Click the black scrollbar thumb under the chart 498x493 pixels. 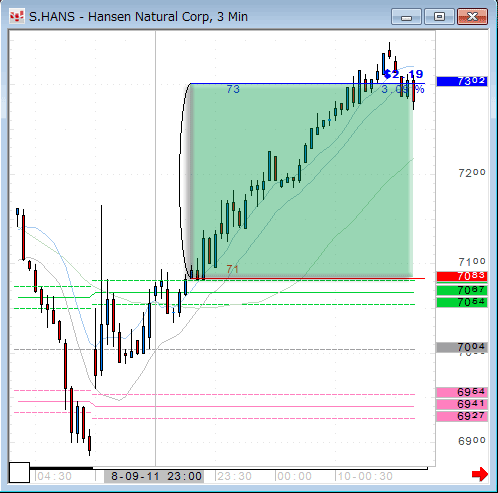[x=61, y=468]
